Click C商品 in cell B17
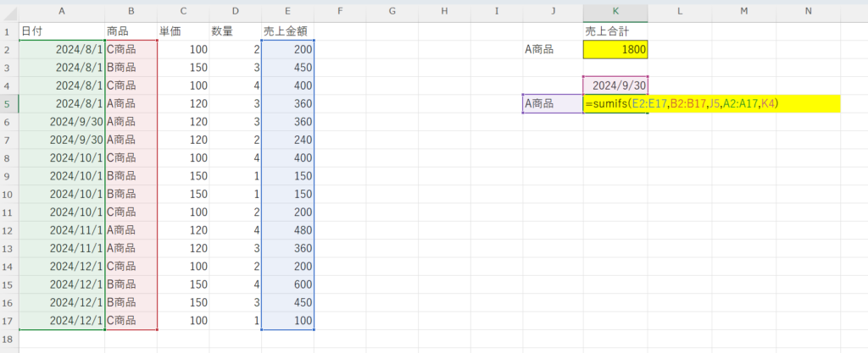 click(131, 321)
